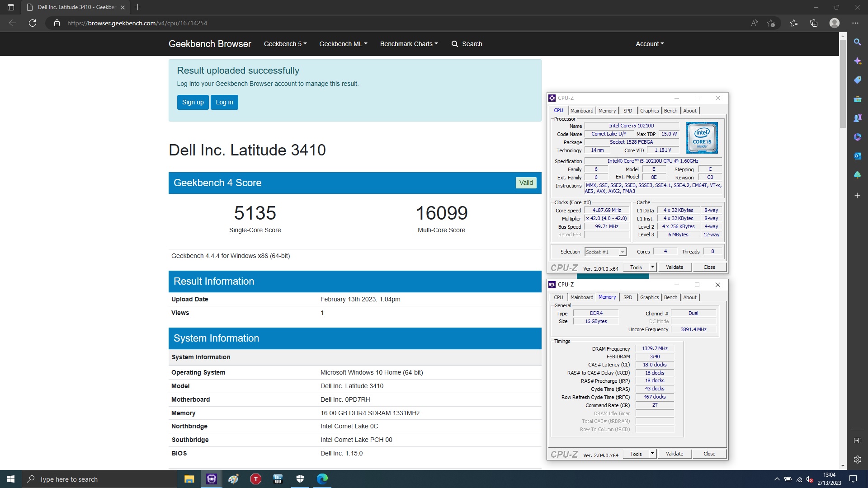The image size is (868, 488).
Task: Open the tree app icon in sidebar
Action: click(x=857, y=175)
